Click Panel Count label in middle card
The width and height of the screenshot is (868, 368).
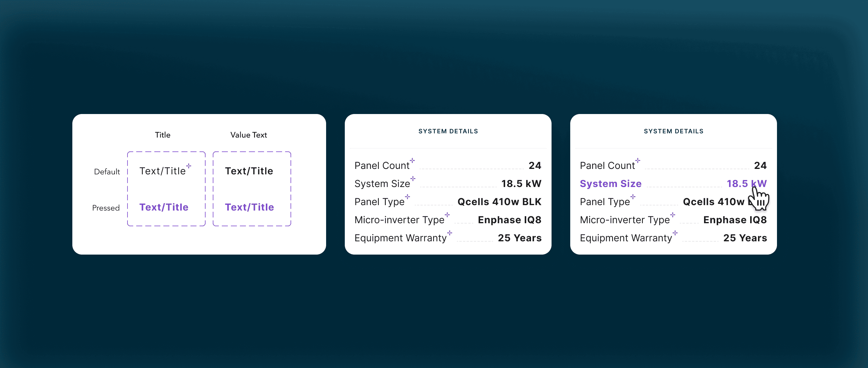click(x=382, y=166)
